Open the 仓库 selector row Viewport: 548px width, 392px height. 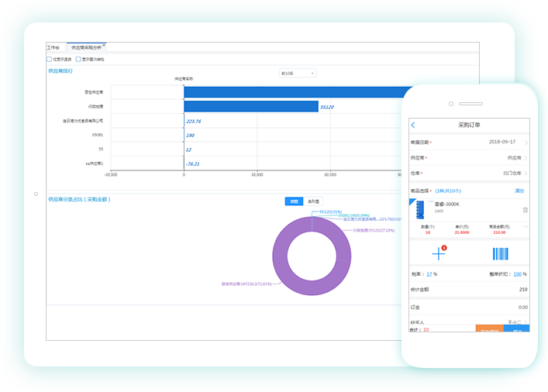470,173
